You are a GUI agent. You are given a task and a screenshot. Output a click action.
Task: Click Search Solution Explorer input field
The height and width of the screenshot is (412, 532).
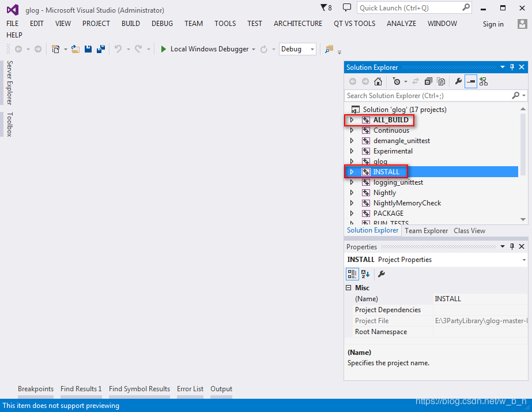[x=428, y=96]
